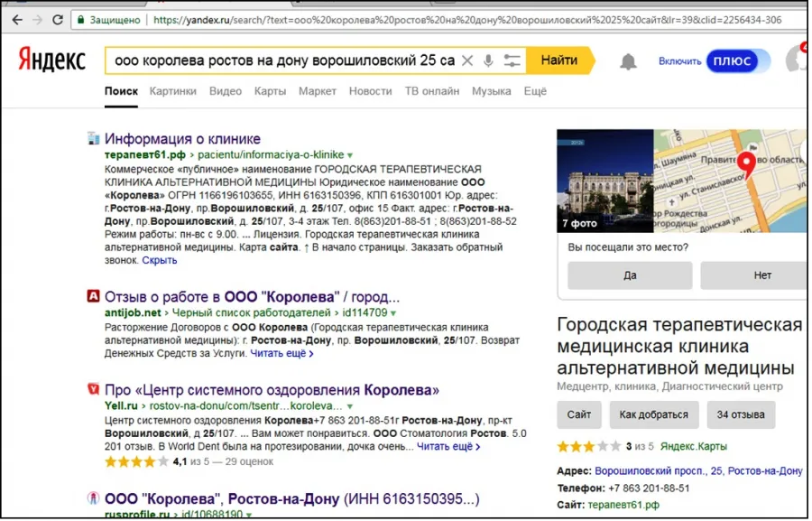Open the Яндекс logo home link
Image resolution: width=812 pixels, height=521 pixels.
pos(51,60)
